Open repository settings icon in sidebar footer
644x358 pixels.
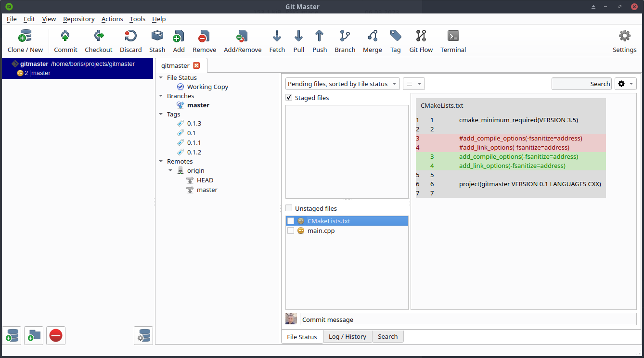click(143, 335)
